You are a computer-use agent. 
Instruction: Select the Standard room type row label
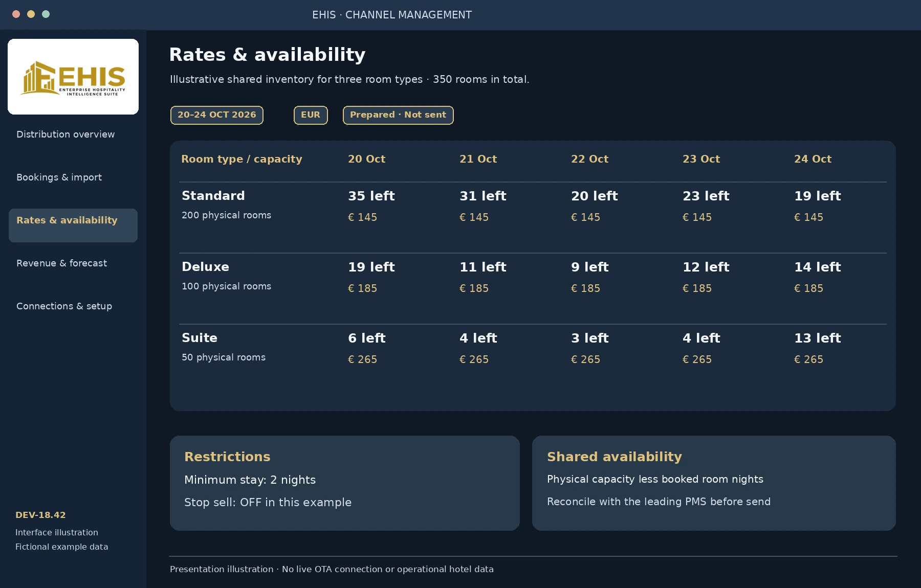(213, 196)
